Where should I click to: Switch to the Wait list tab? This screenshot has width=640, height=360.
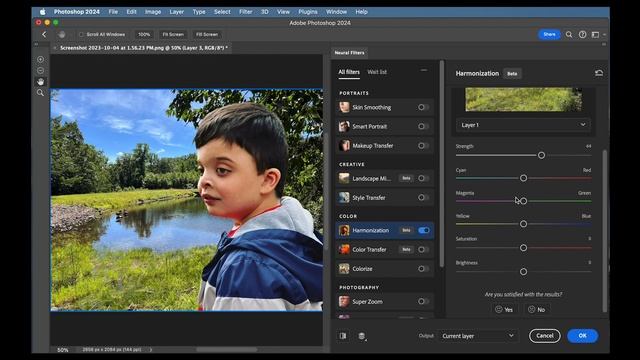coord(377,72)
